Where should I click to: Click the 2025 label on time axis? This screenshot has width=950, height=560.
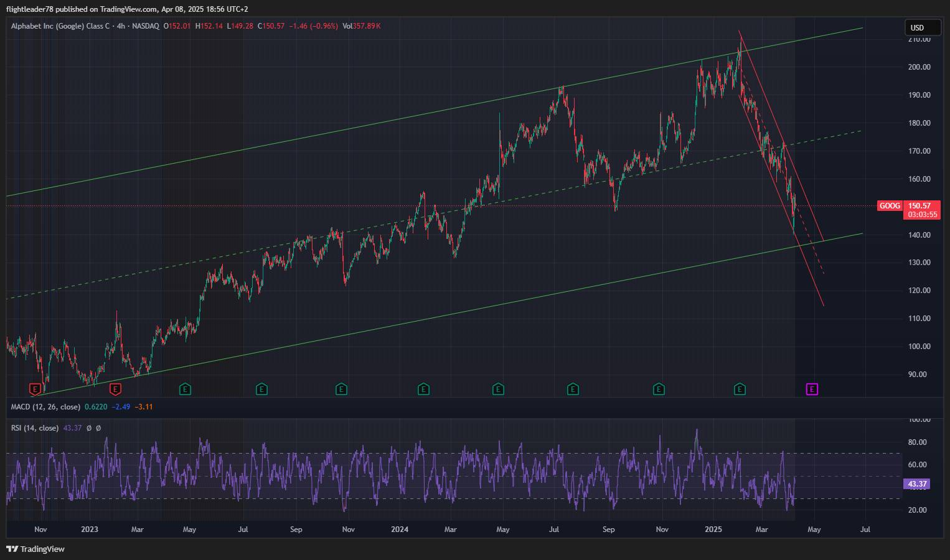coord(713,530)
